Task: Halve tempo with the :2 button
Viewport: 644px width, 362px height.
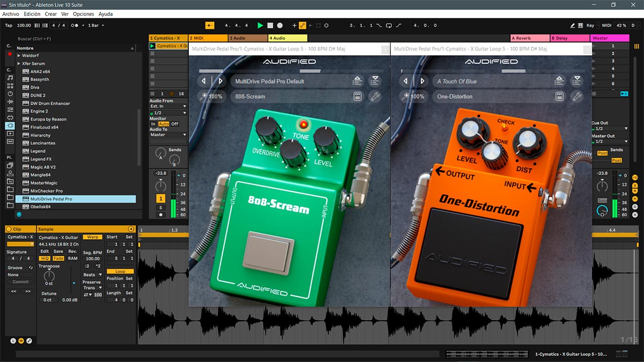Action: point(87,265)
